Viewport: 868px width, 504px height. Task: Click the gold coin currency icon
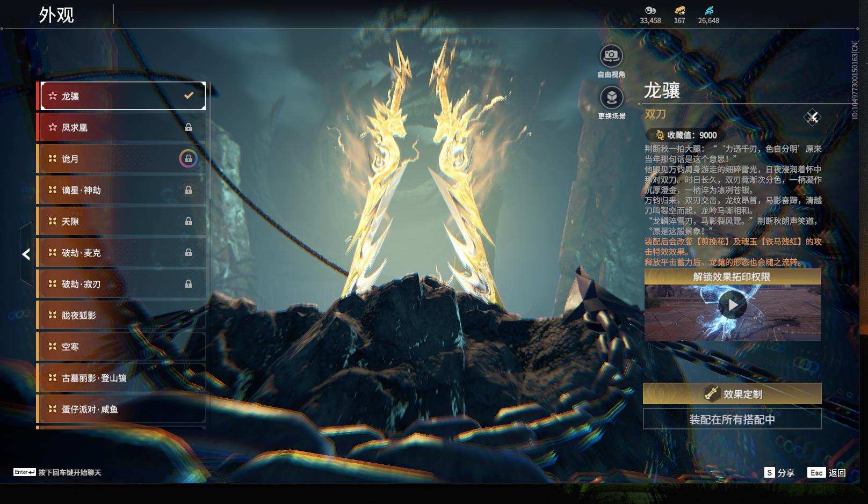(650, 10)
